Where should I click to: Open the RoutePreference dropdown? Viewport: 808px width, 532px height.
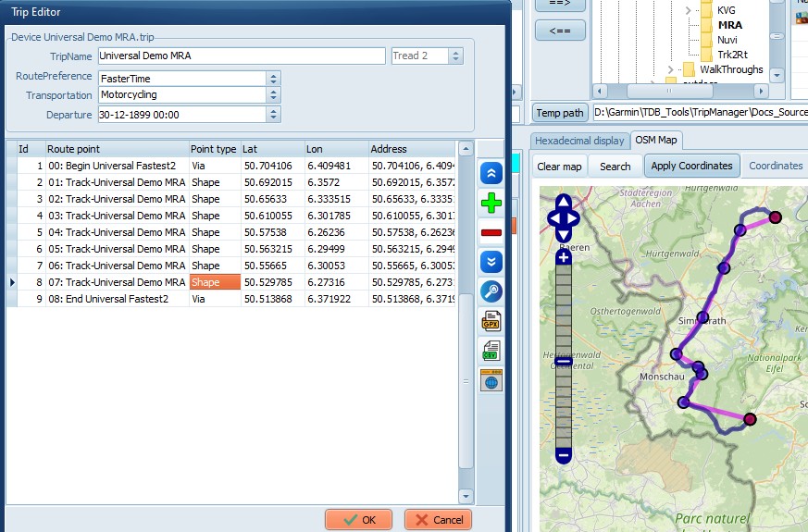(x=273, y=79)
